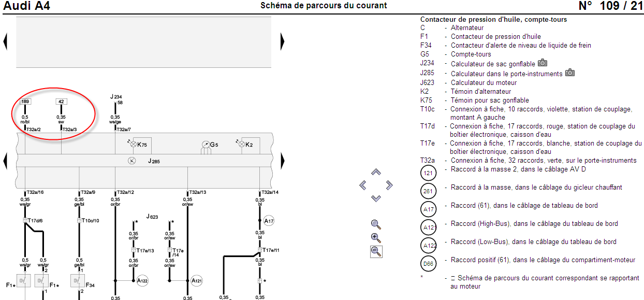The height and width of the screenshot is (300, 644).
Task: Click the A17 connection node circle
Action: 269,221
